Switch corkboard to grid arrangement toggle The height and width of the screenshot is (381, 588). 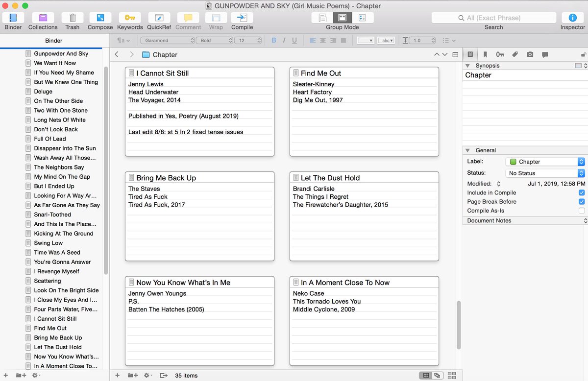point(426,376)
